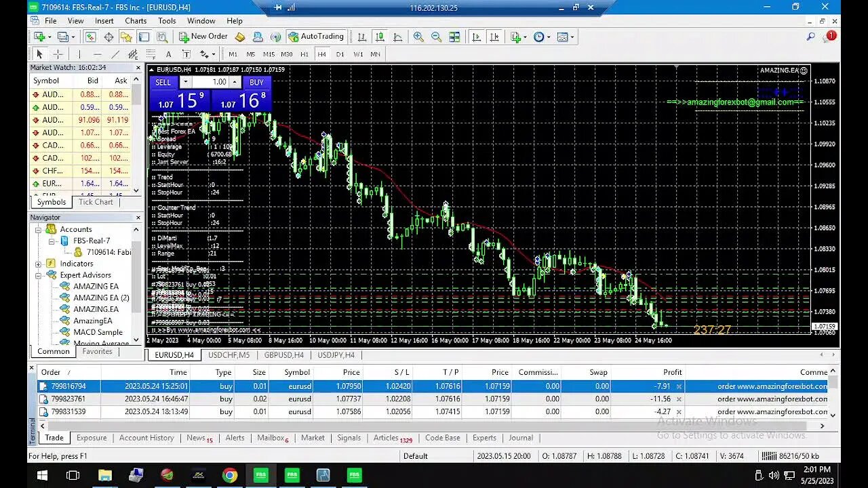This screenshot has height=488, width=868.
Task: Open the MetaEditor icon
Action: tap(240, 37)
